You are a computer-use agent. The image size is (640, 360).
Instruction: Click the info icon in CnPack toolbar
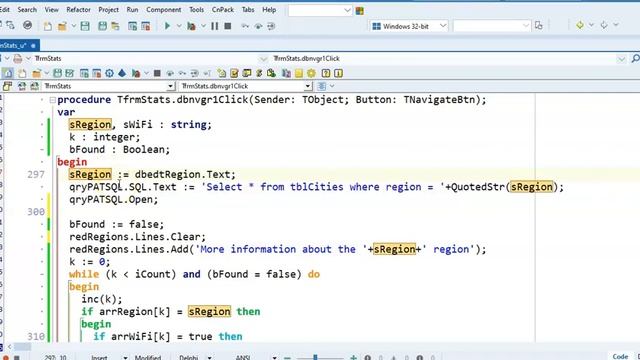click(338, 73)
